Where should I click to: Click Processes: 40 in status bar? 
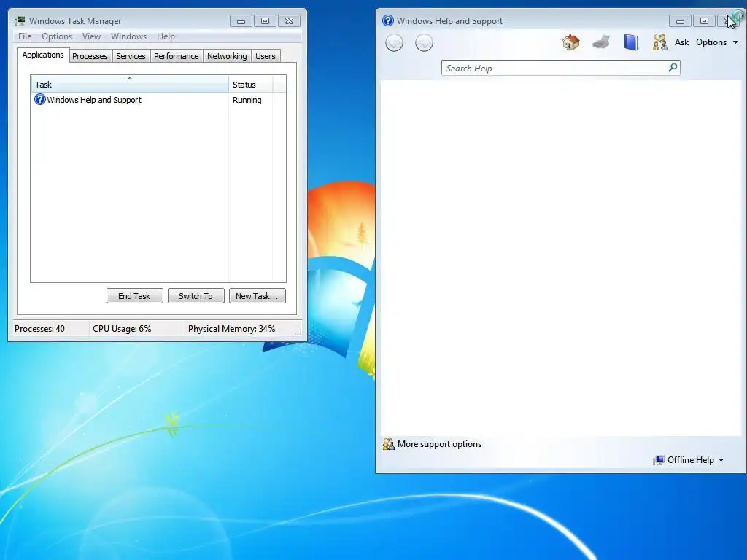(x=39, y=329)
